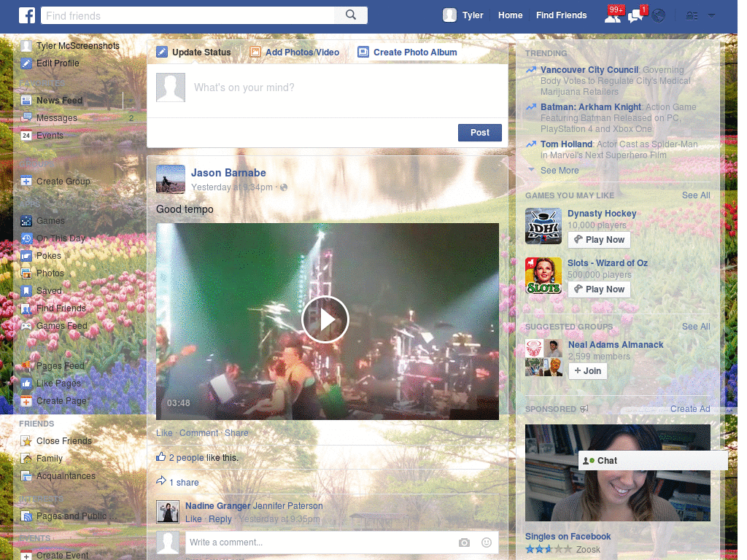Open the On This Day icon
Viewport: 747px width, 560px height.
[26, 238]
